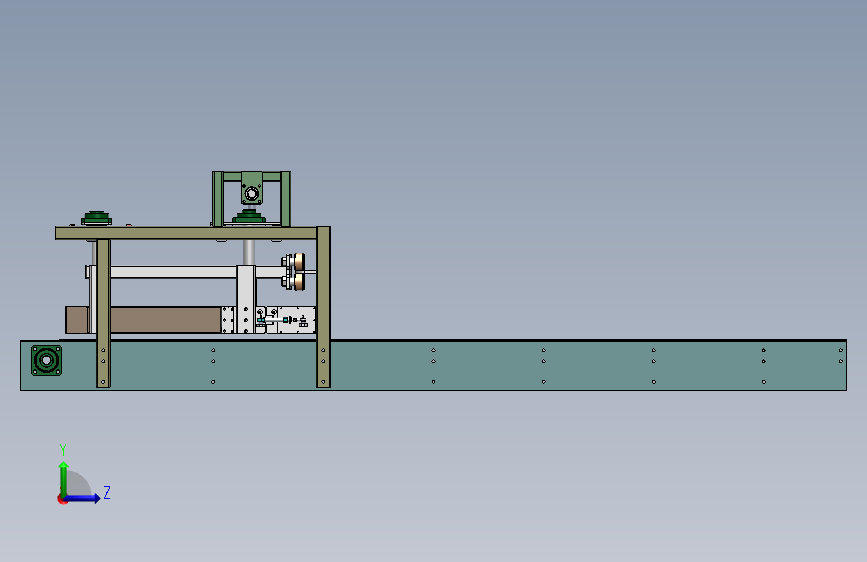Click the green Y axis arrow of the triad
The height and width of the screenshot is (562, 867).
point(64,478)
